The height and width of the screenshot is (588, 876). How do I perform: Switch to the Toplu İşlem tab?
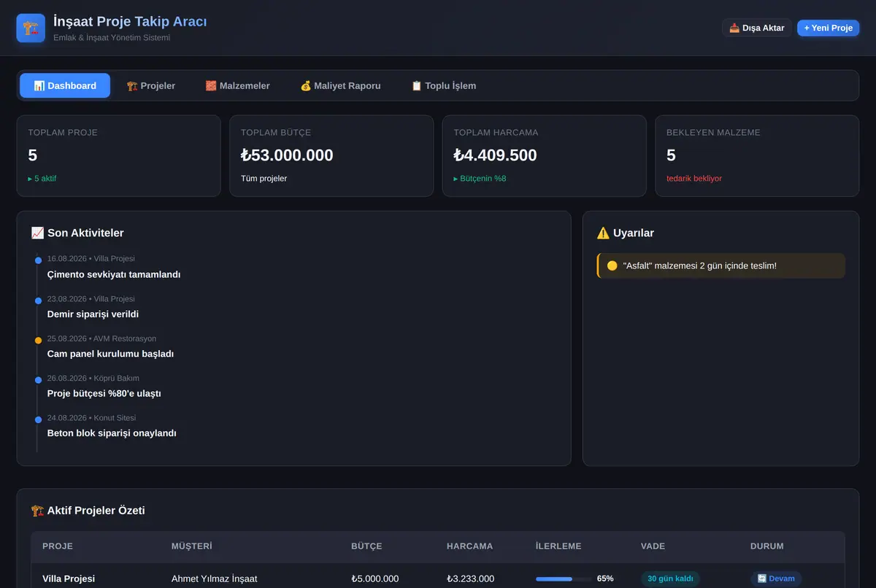(x=444, y=85)
